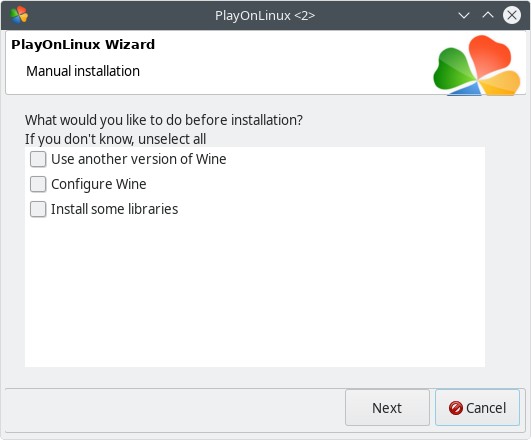Click the large PlayOnLinux clover logo
Screen dimensions: 531x440
[477, 65]
